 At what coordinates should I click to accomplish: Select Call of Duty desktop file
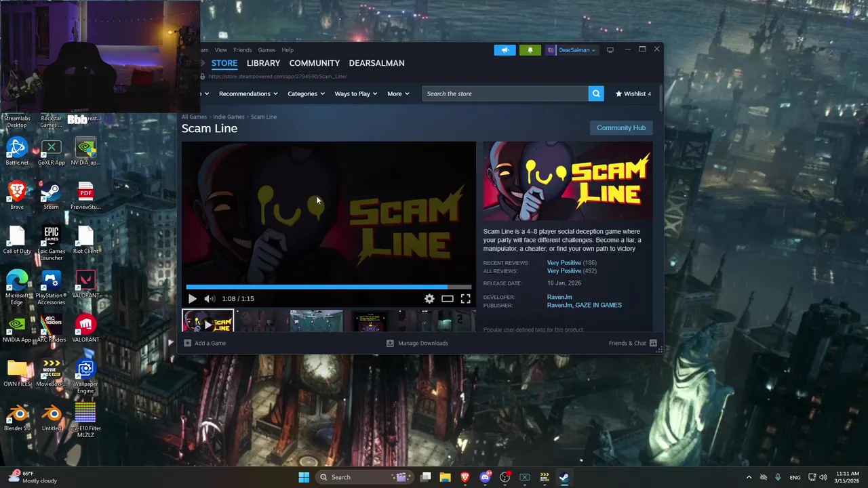point(17,241)
